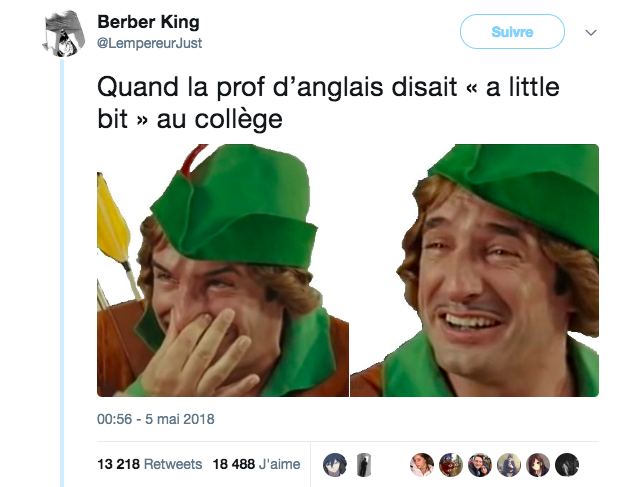Click the brown-haired anime girl avatar
The image size is (638, 487).
pos(538,465)
